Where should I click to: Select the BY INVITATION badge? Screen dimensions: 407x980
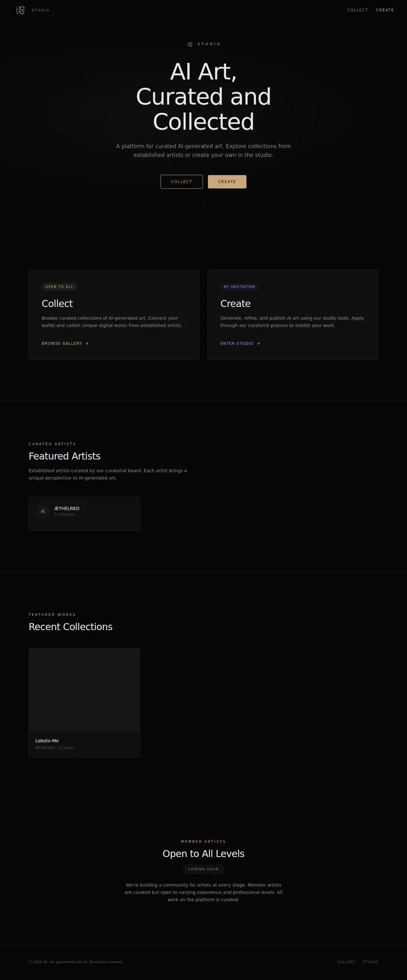pos(239,287)
